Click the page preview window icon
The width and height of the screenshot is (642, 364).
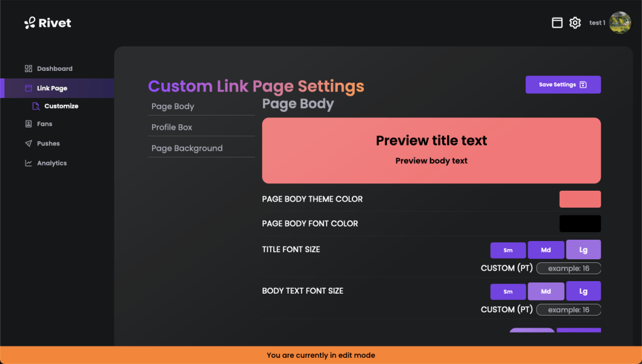point(557,22)
